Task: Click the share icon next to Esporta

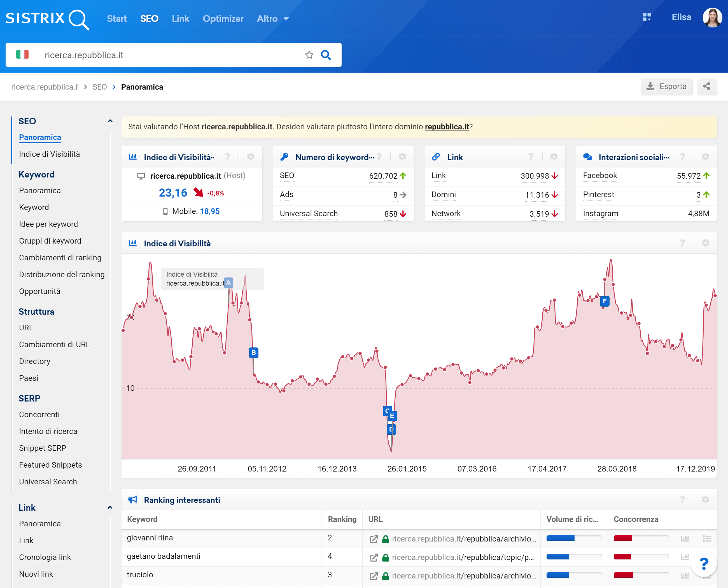Action: [x=707, y=86]
